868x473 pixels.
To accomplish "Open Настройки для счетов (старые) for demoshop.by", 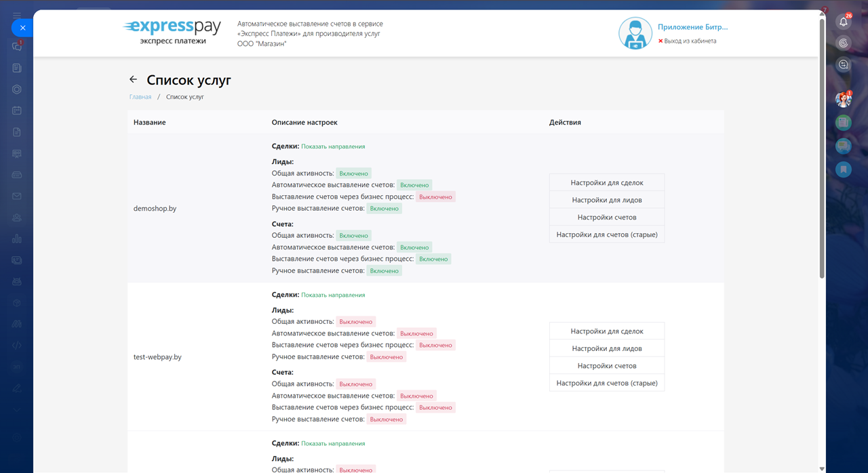I will coord(607,234).
